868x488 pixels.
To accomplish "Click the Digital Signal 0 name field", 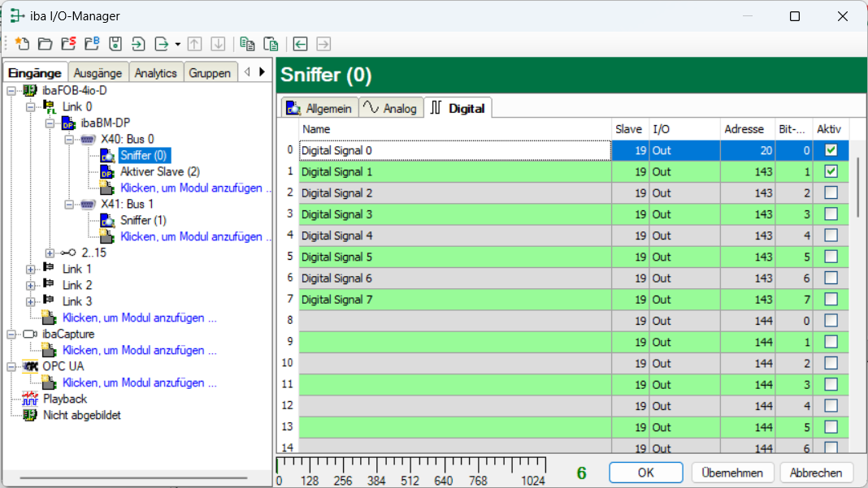I will coord(455,150).
